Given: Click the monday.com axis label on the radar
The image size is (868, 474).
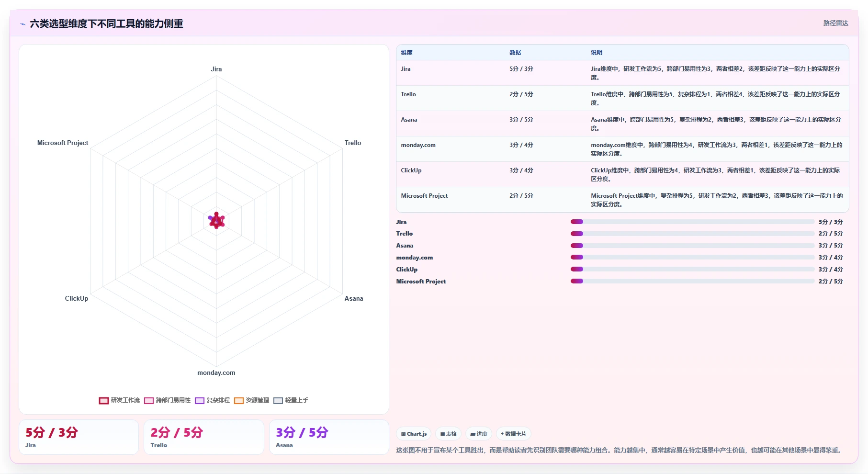Looking at the screenshot, I should (x=216, y=372).
